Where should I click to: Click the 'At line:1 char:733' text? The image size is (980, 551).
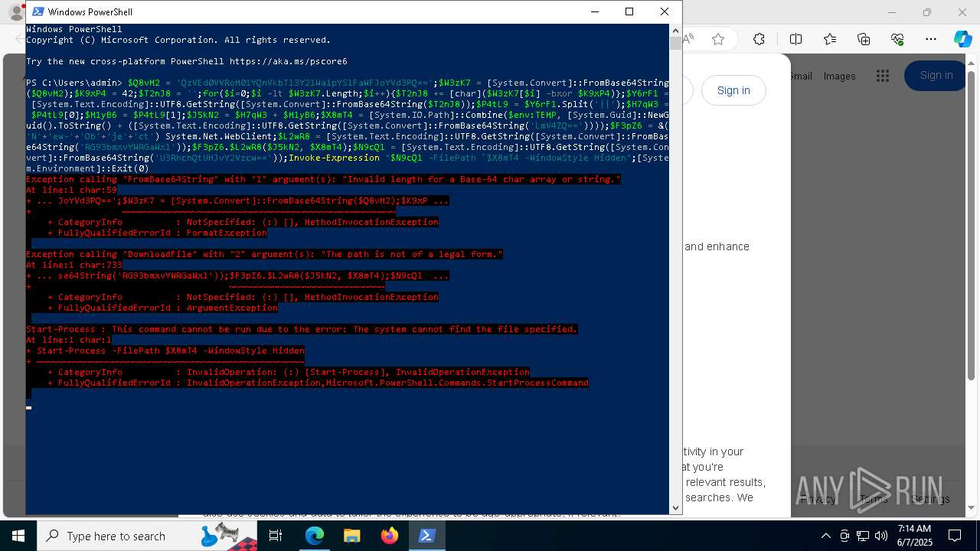pyautogui.click(x=74, y=265)
